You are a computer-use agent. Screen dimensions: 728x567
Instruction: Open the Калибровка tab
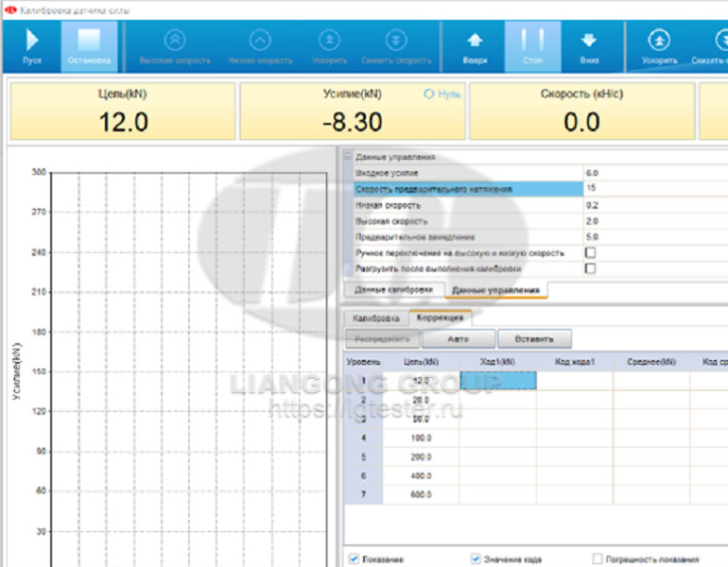(x=375, y=319)
